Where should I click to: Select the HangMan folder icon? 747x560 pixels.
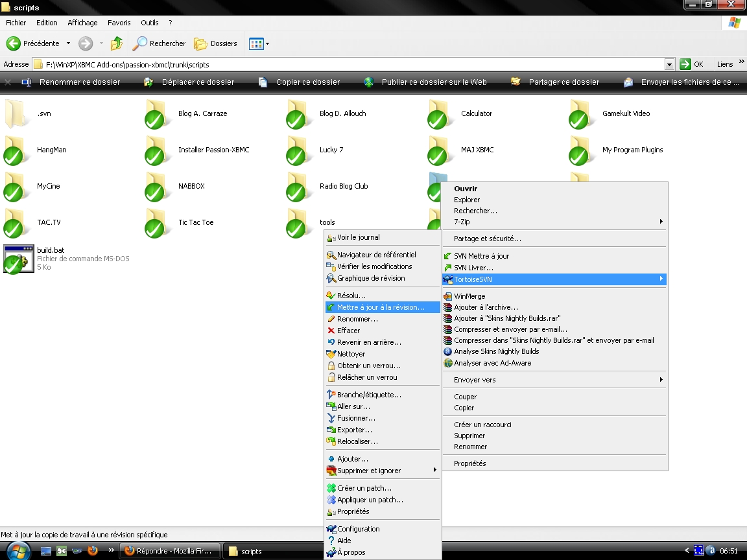coord(16,151)
